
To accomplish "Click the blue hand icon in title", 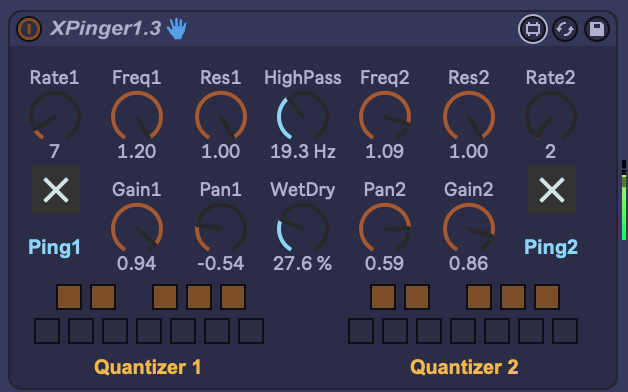I will tap(177, 29).
